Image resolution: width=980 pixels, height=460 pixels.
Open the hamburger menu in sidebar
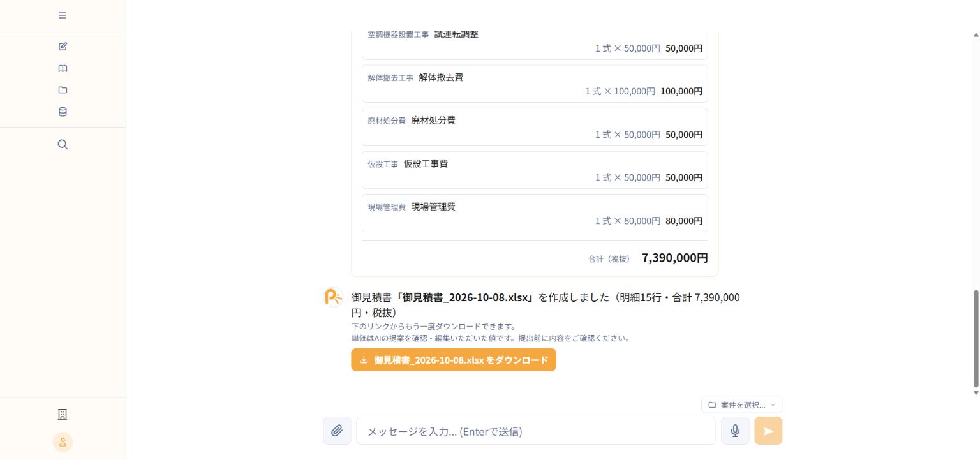tap(63, 15)
